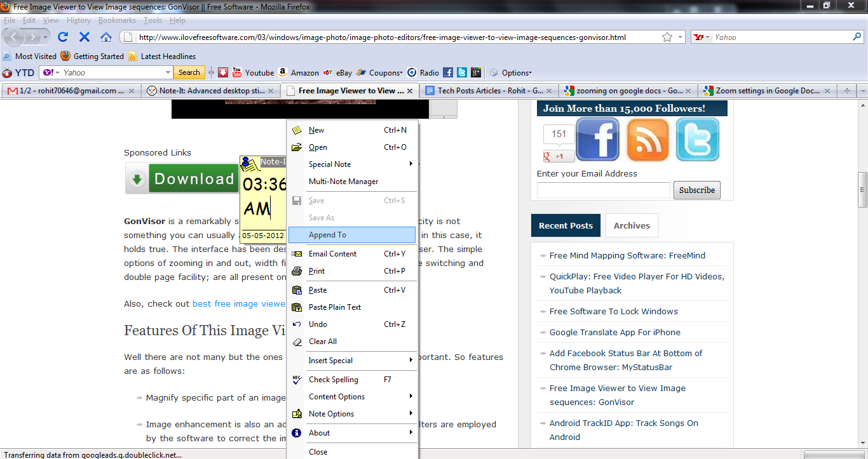
Task: Open the toolbar Options dropdown
Action: coord(510,72)
